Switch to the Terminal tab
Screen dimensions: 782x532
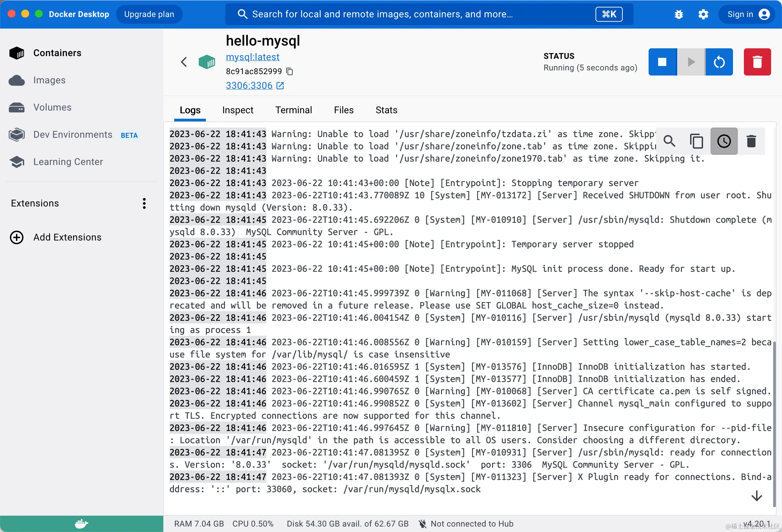click(294, 110)
